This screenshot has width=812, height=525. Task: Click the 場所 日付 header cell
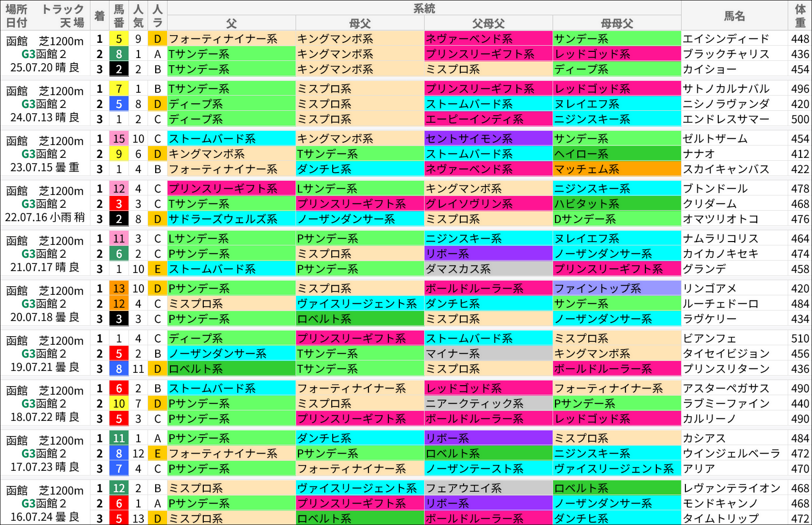tap(45, 16)
